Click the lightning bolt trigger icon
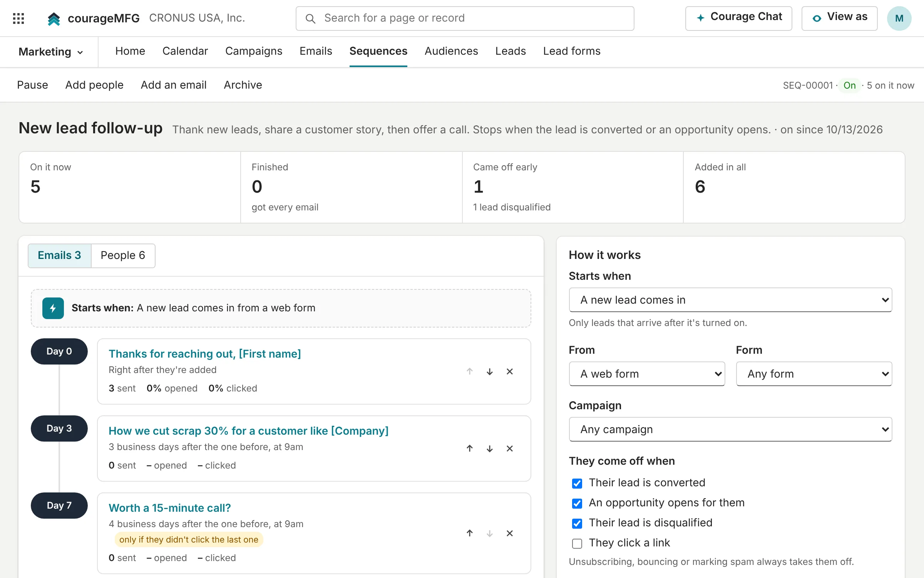Viewport: 924px width, 578px height. click(53, 308)
